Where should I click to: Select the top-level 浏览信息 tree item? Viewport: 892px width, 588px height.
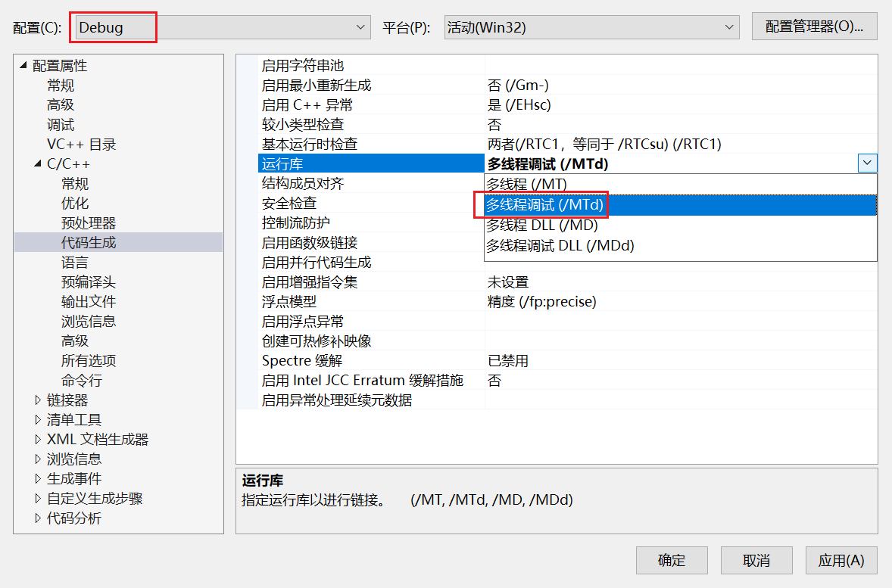[x=74, y=459]
